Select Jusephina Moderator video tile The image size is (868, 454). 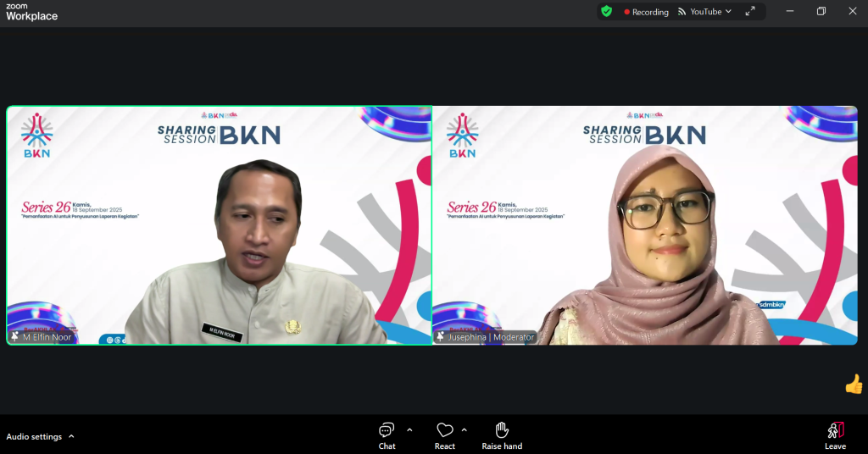[x=645, y=225]
